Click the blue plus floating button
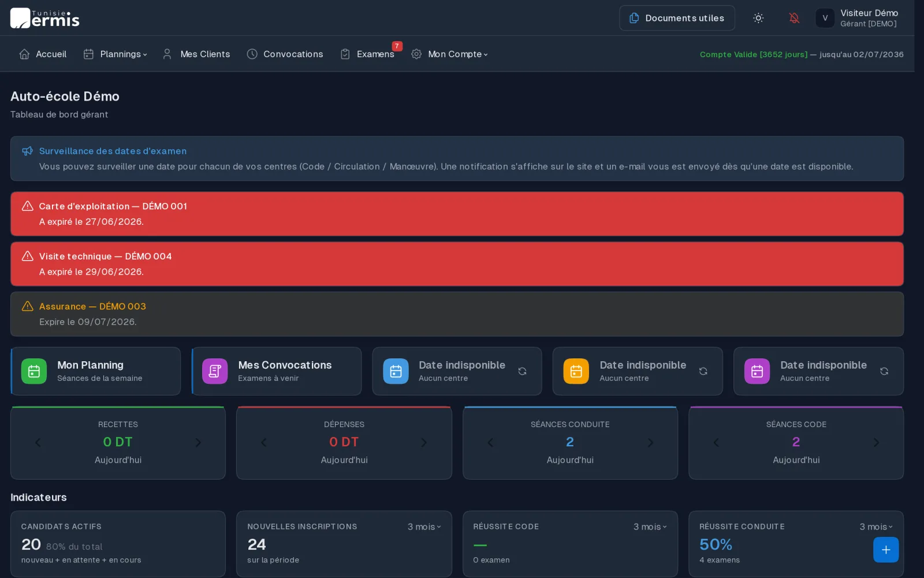Image resolution: width=924 pixels, height=578 pixels. tap(886, 550)
